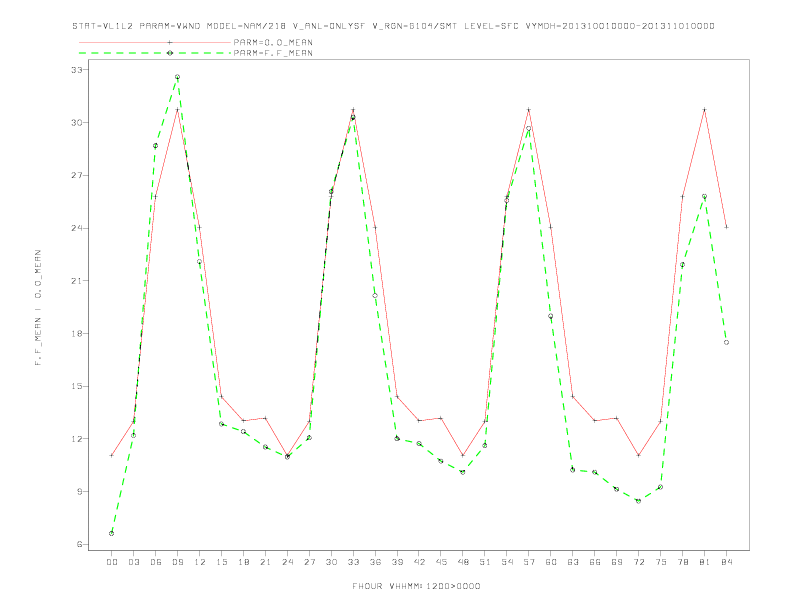Screen dimensions: 792x612
Task: Click the green dashed F_MEAN legend line sample
Action: pos(155,53)
